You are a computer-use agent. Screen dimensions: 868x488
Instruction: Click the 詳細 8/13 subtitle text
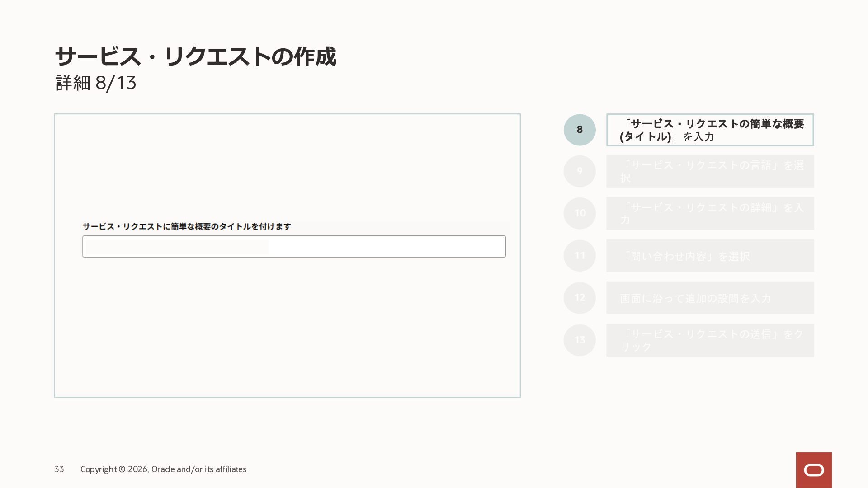(95, 83)
